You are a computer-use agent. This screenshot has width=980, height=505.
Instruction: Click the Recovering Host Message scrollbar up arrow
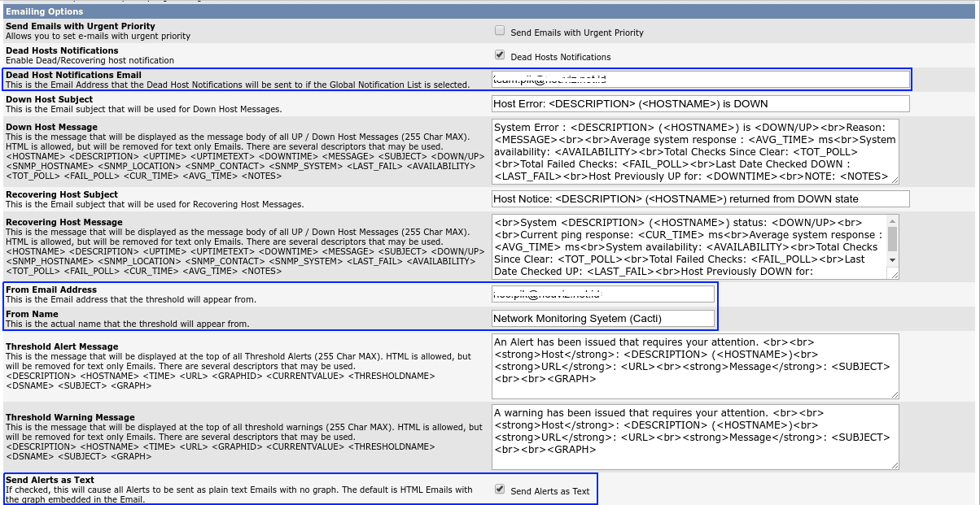point(893,221)
